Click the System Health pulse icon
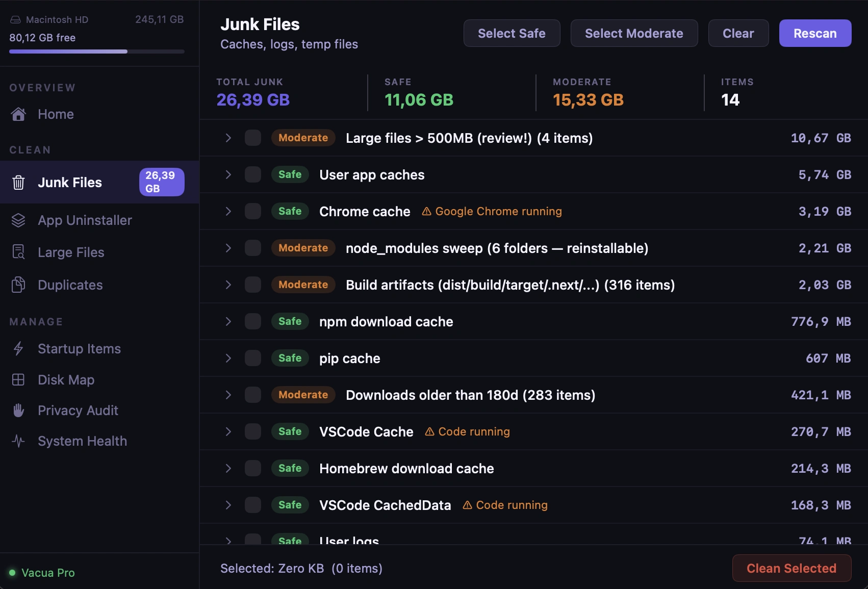 (x=18, y=441)
